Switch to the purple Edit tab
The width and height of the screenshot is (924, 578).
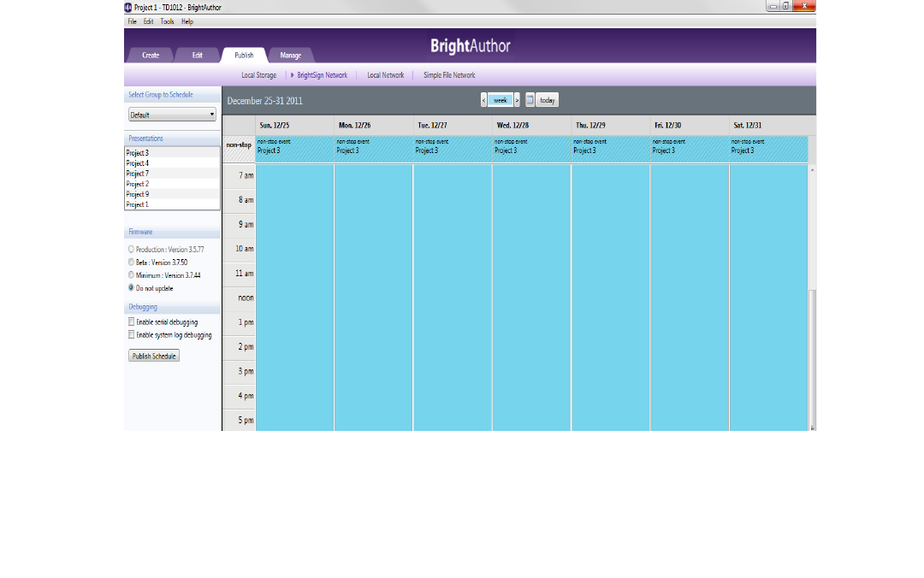tap(198, 55)
